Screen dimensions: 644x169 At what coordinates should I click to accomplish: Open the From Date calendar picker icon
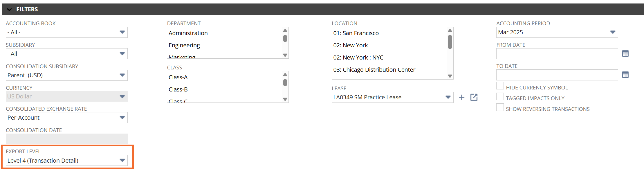coord(625,54)
